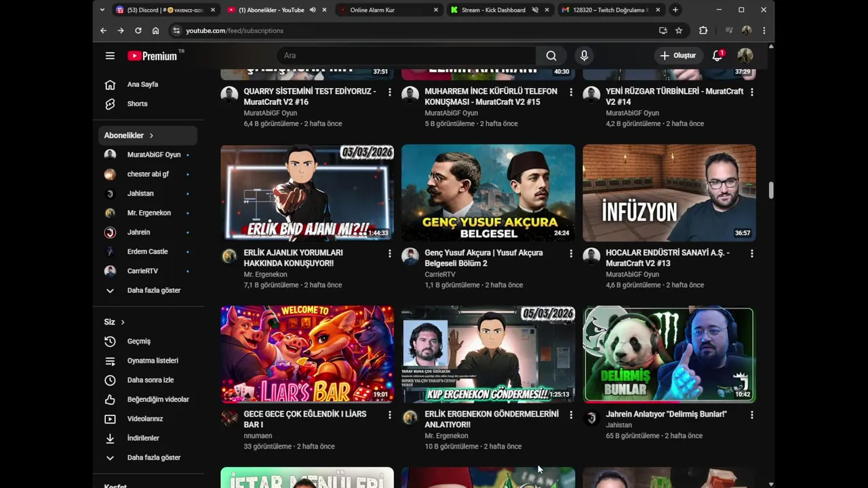Expand subscriptions with Daha fazla göster

click(149, 290)
